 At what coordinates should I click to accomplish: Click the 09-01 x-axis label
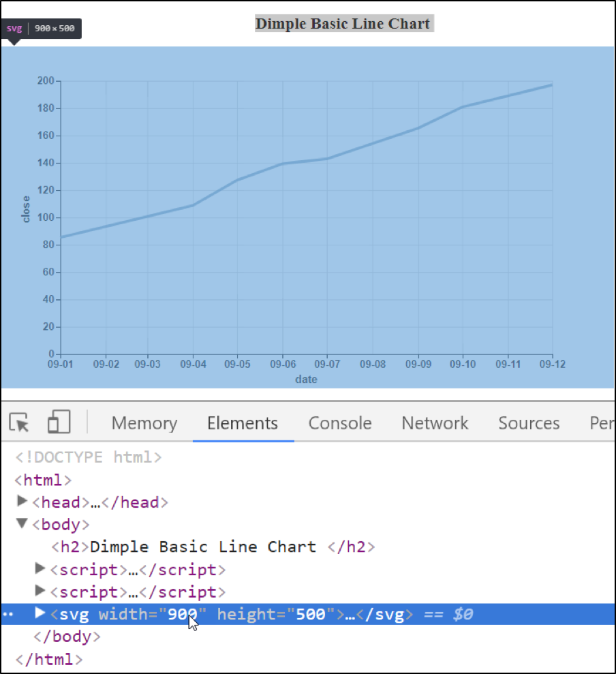click(x=60, y=365)
